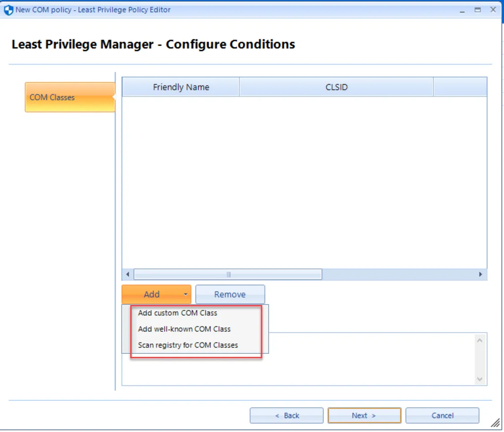The width and height of the screenshot is (504, 432).
Task: Click Back to return to previous step
Action: (x=286, y=415)
